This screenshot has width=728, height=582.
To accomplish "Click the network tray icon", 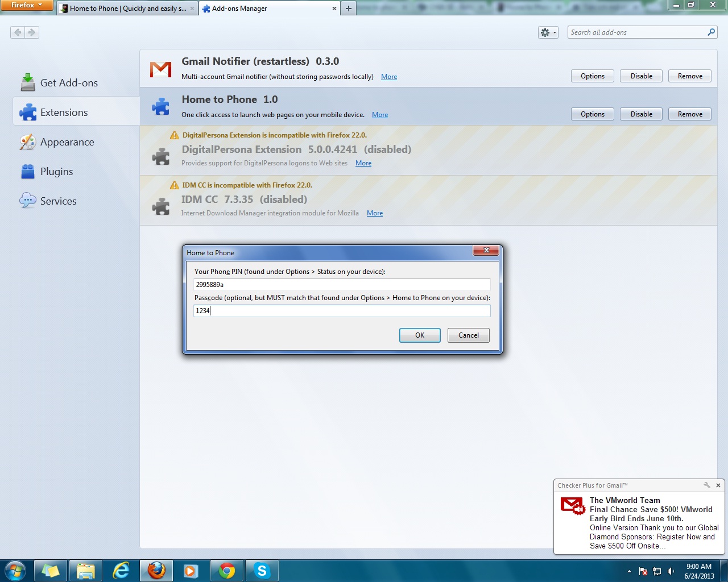I will (657, 571).
